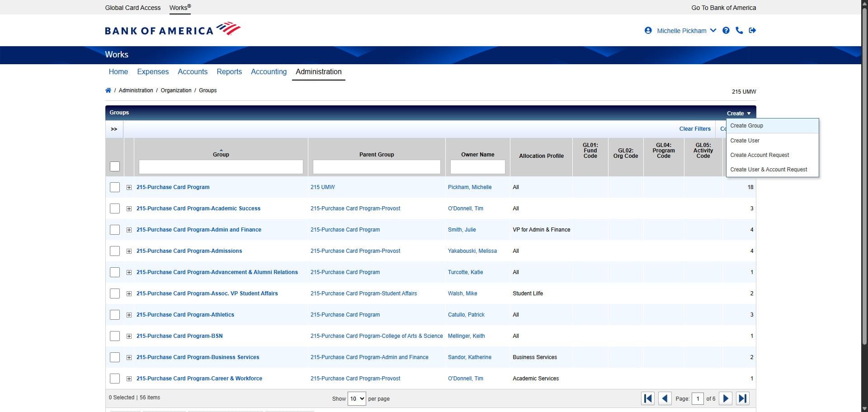Open the Accounting navigation tab
This screenshot has height=412, width=868.
click(x=269, y=72)
